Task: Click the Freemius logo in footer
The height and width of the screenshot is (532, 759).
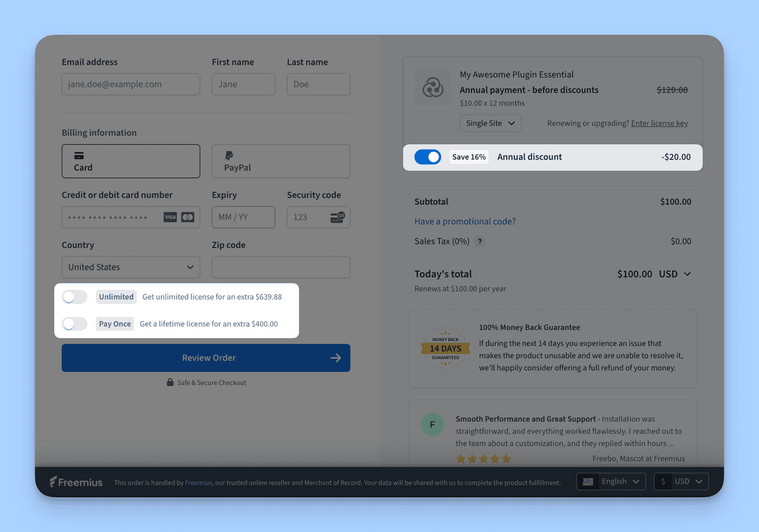Action: click(76, 482)
